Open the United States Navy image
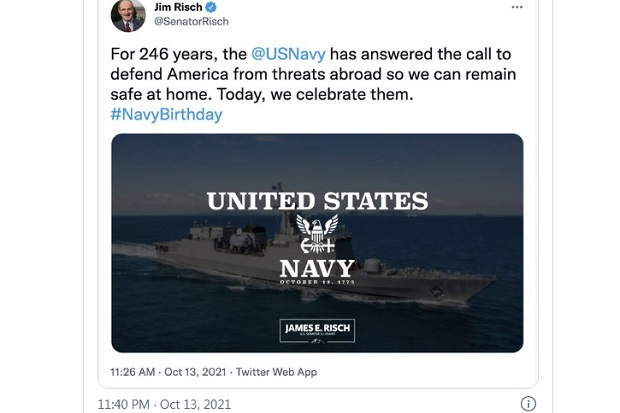Viewport: 620px width, 413px height. click(x=317, y=243)
